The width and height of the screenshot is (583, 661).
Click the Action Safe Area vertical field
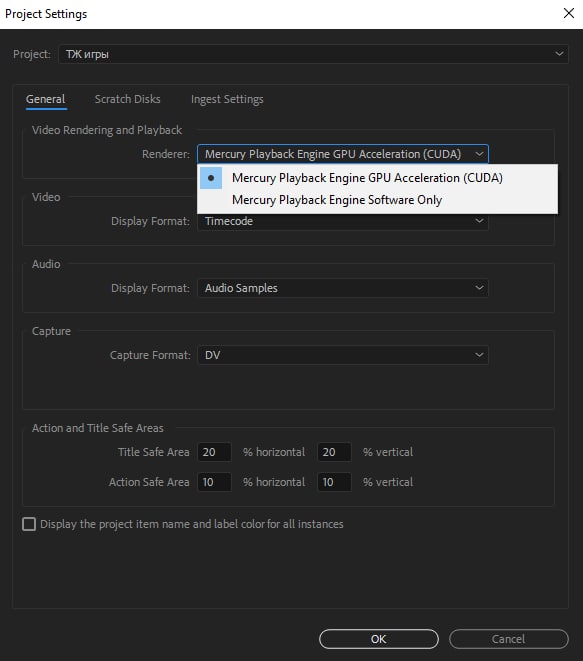point(334,482)
